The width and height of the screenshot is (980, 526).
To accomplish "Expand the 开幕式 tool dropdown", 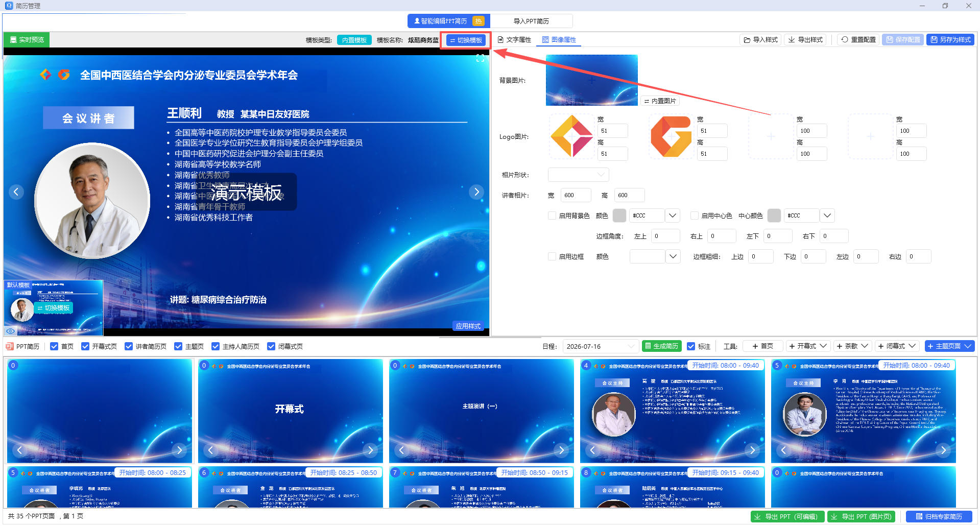I will point(823,346).
